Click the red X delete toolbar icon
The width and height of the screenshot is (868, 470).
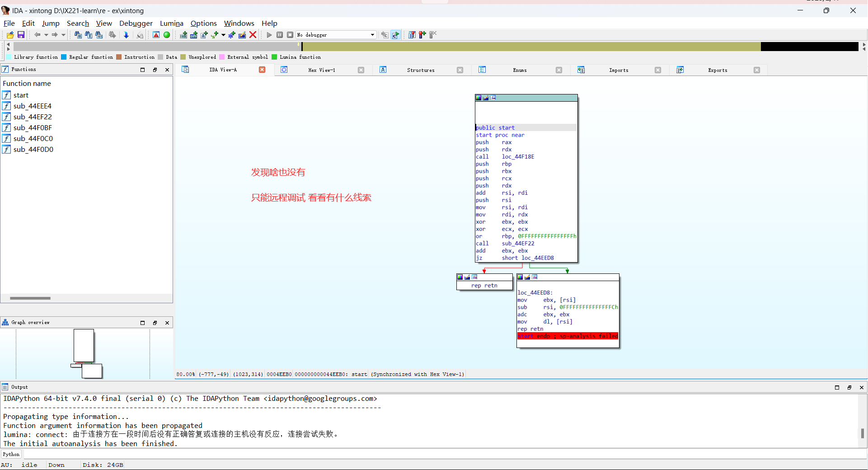(x=253, y=35)
